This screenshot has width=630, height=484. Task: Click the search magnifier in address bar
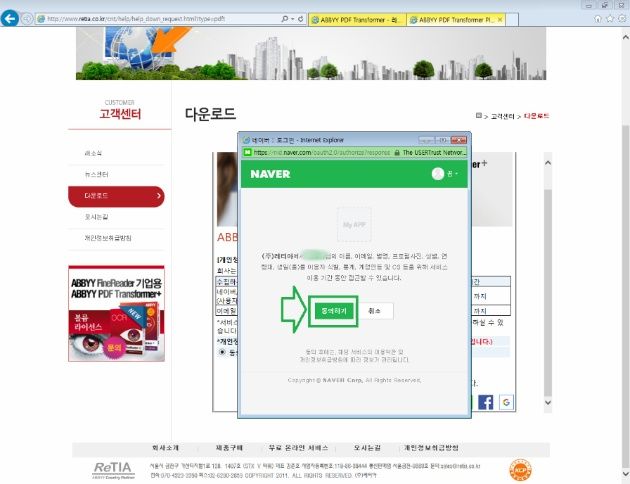[284, 19]
